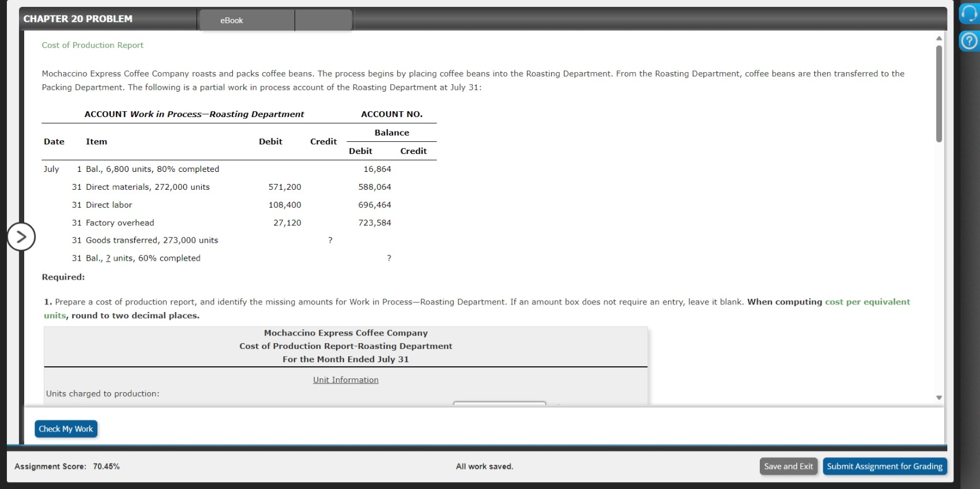Select the 571,200 direct materials debit
980x489 pixels.
click(285, 187)
